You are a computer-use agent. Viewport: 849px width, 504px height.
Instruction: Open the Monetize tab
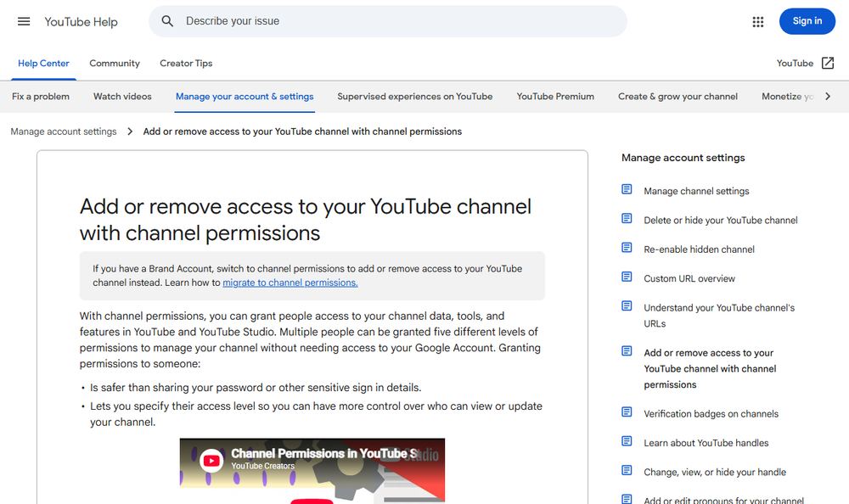point(787,97)
